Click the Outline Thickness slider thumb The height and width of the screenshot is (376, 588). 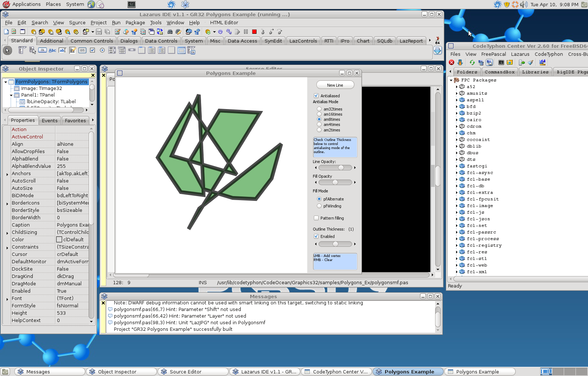pos(336,244)
